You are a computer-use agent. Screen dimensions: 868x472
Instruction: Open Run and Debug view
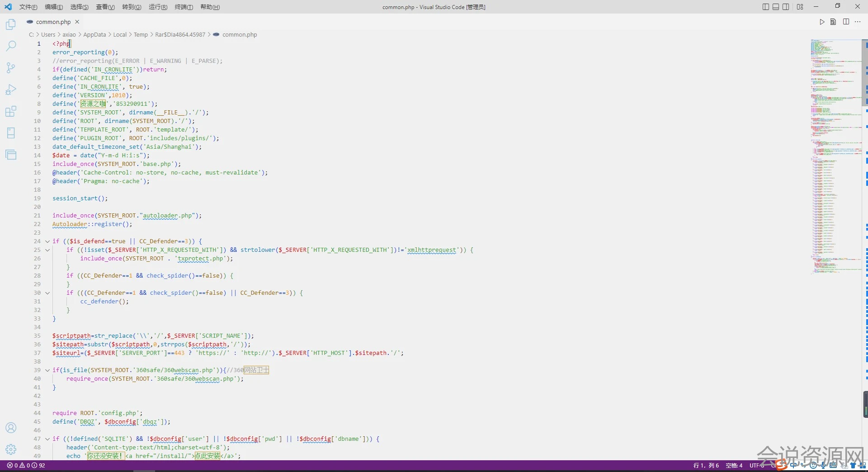tap(11, 90)
